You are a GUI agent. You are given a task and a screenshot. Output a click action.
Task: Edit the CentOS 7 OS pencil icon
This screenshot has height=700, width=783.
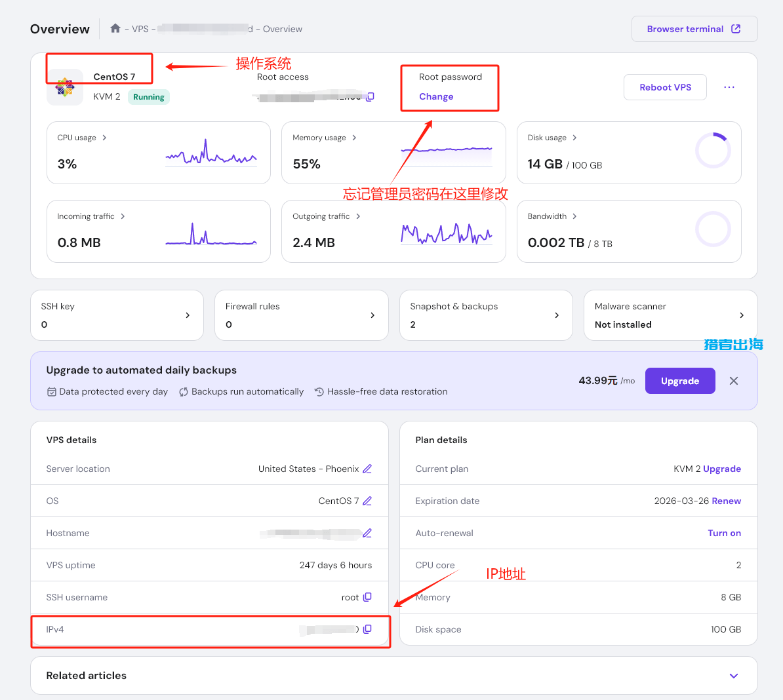(367, 501)
